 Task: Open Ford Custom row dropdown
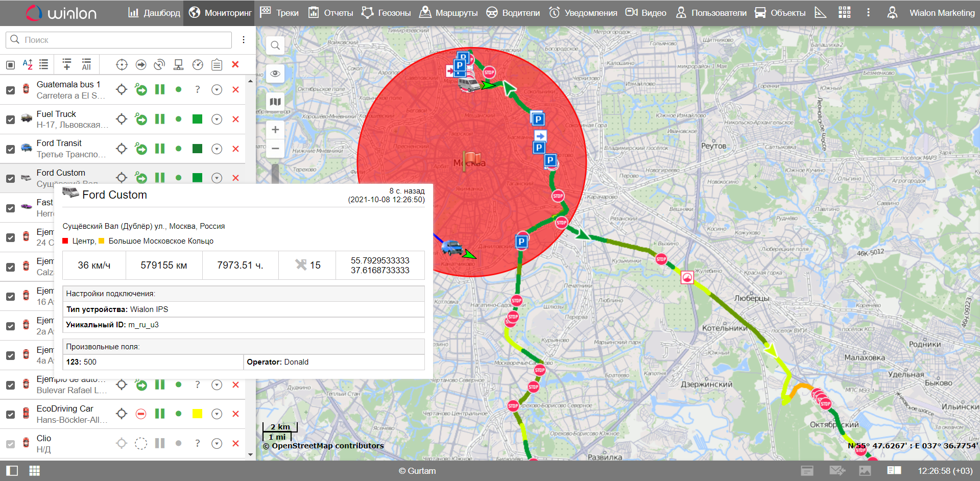(x=217, y=178)
